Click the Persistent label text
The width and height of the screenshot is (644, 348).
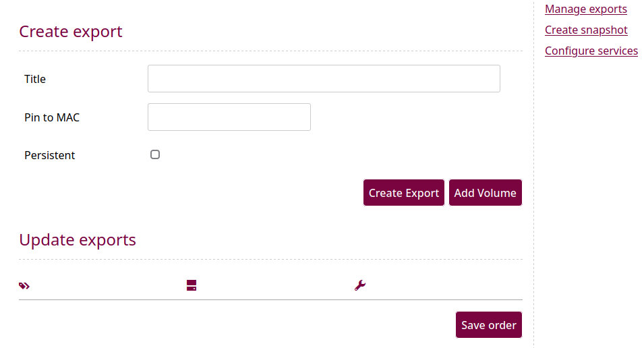[x=50, y=155]
